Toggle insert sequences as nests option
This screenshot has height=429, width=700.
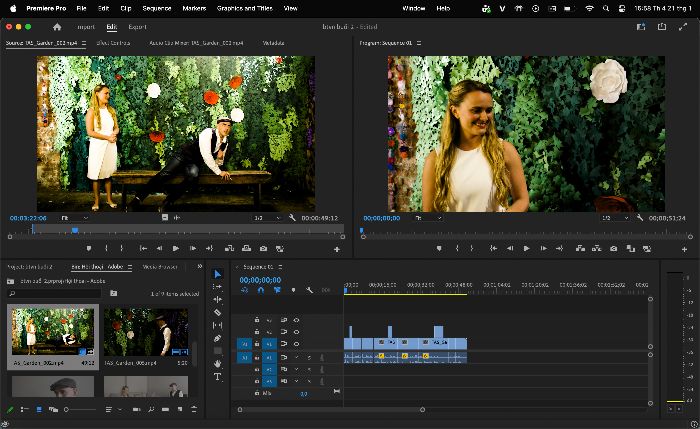[x=245, y=290]
